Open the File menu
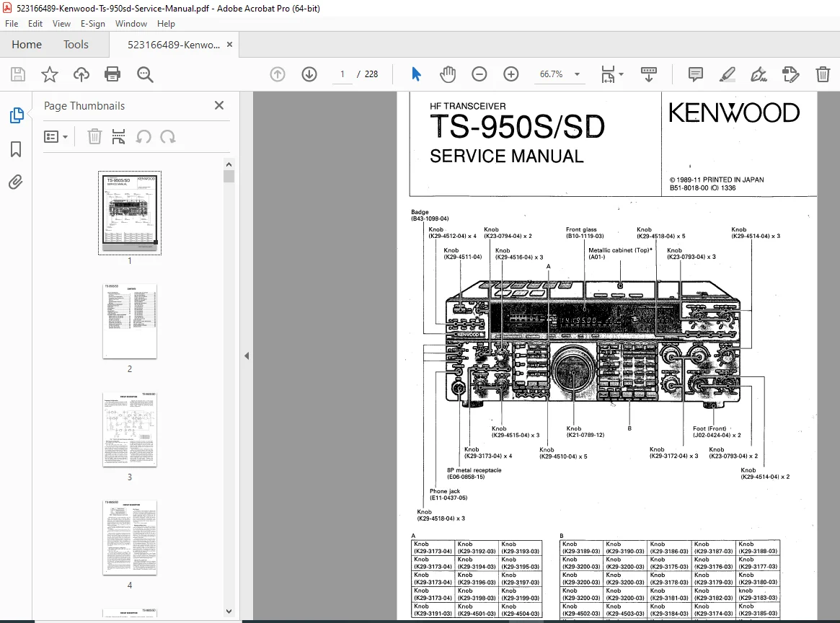Screen dimensions: 840x623 12,24
